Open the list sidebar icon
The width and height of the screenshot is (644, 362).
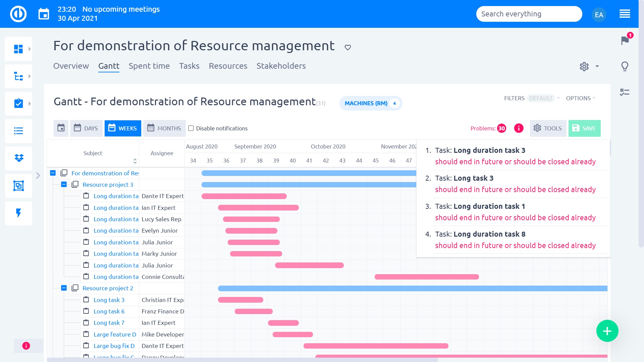pyautogui.click(x=18, y=131)
